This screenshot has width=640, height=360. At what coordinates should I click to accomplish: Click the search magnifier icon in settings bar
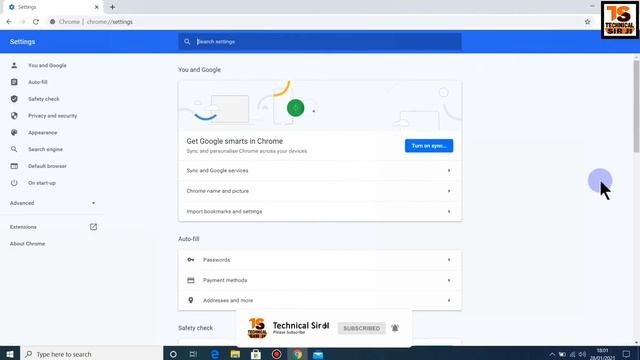click(x=187, y=42)
